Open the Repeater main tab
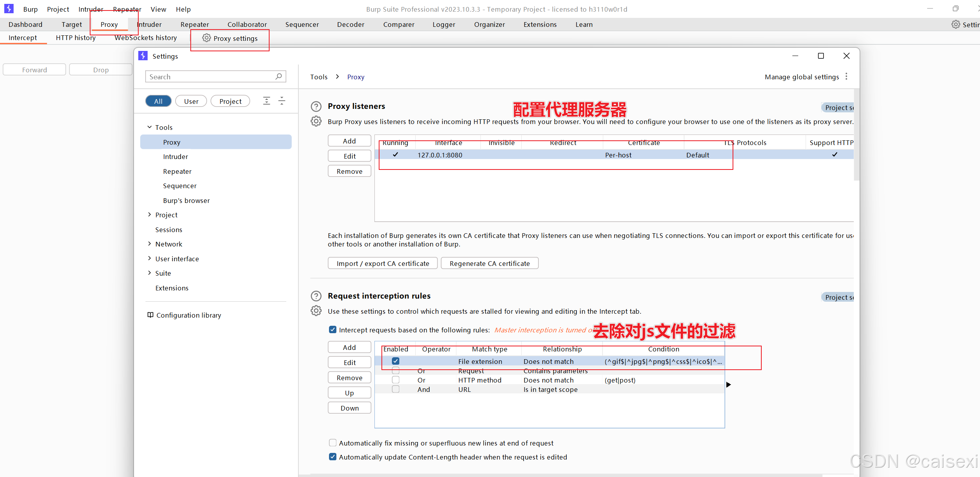This screenshot has width=980, height=477. coord(195,24)
